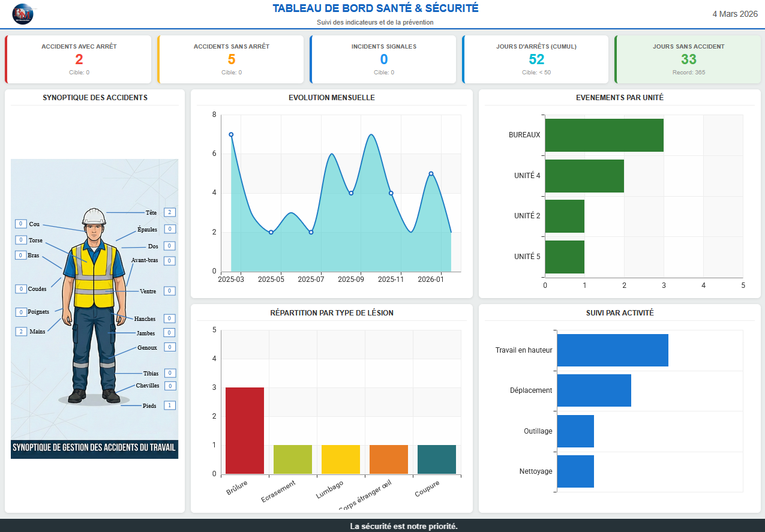The height and width of the screenshot is (532, 765).
Task: Click the teal Coupure bar
Action: (437, 459)
